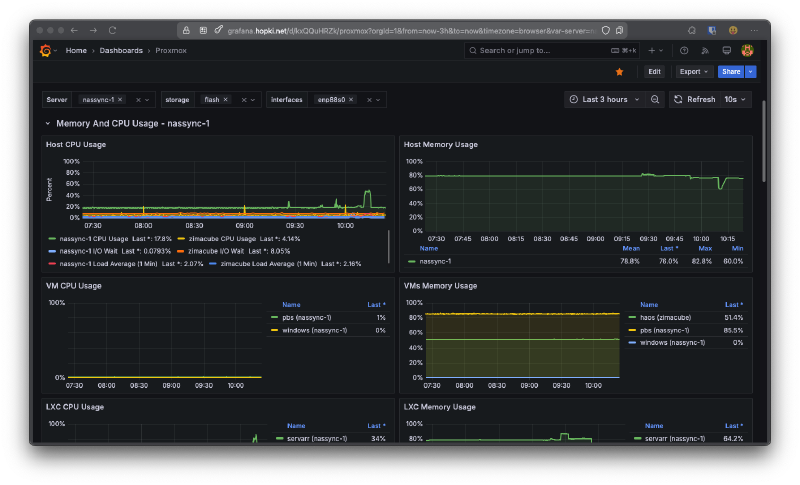Click the Share button
The image size is (800, 485).
pos(730,72)
